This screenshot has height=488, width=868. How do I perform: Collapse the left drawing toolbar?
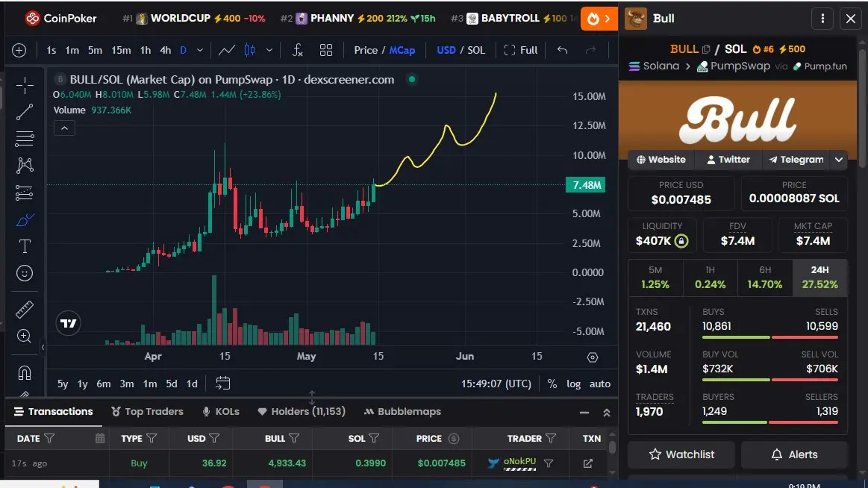click(43, 348)
